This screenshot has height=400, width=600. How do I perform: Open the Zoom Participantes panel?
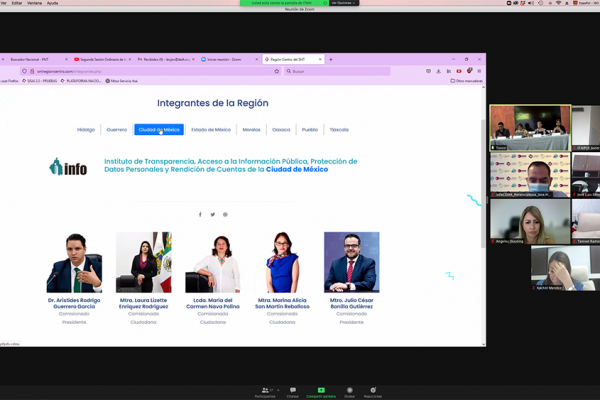tap(265, 392)
